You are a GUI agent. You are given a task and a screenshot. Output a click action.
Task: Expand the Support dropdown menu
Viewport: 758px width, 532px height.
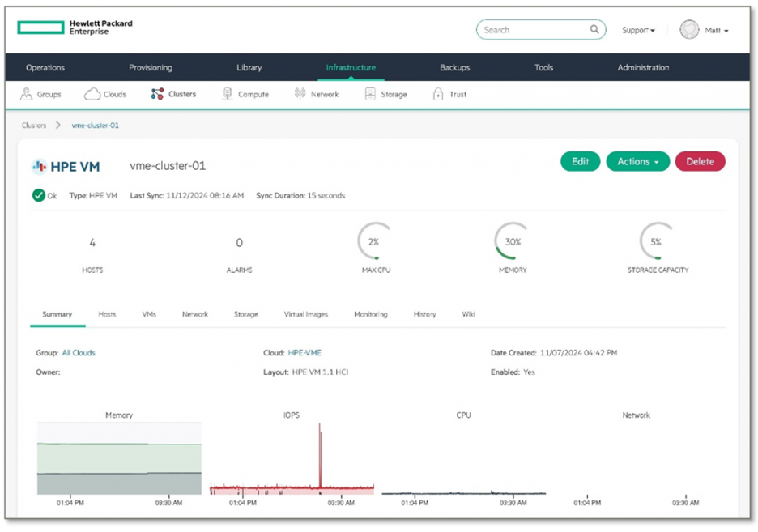coord(638,30)
